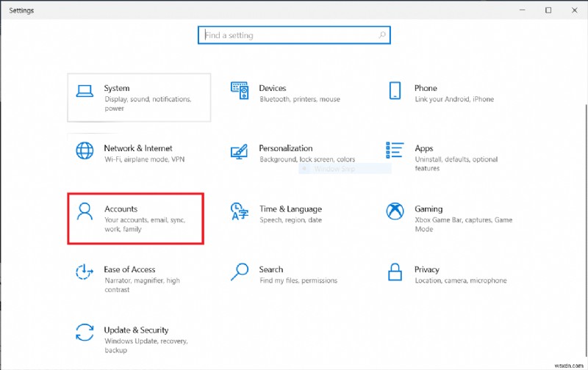588x370 pixels.
Task: Click the magnifier in the search box
Action: pos(381,35)
